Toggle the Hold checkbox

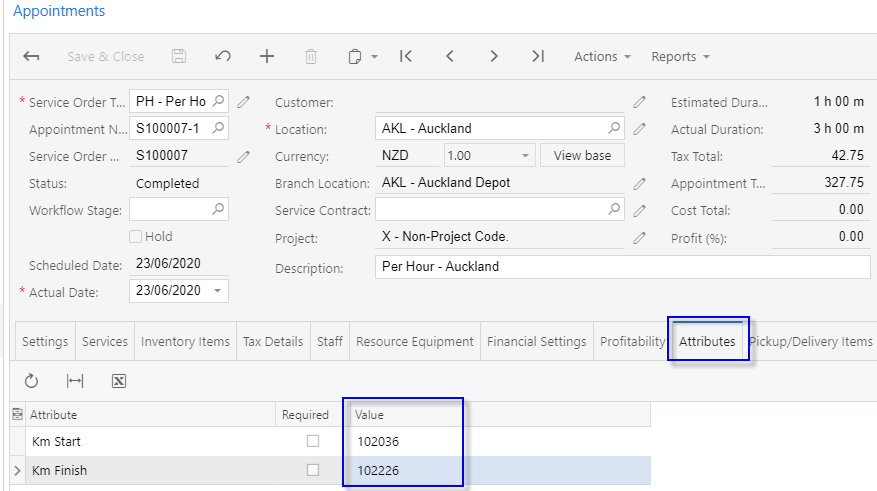click(136, 237)
